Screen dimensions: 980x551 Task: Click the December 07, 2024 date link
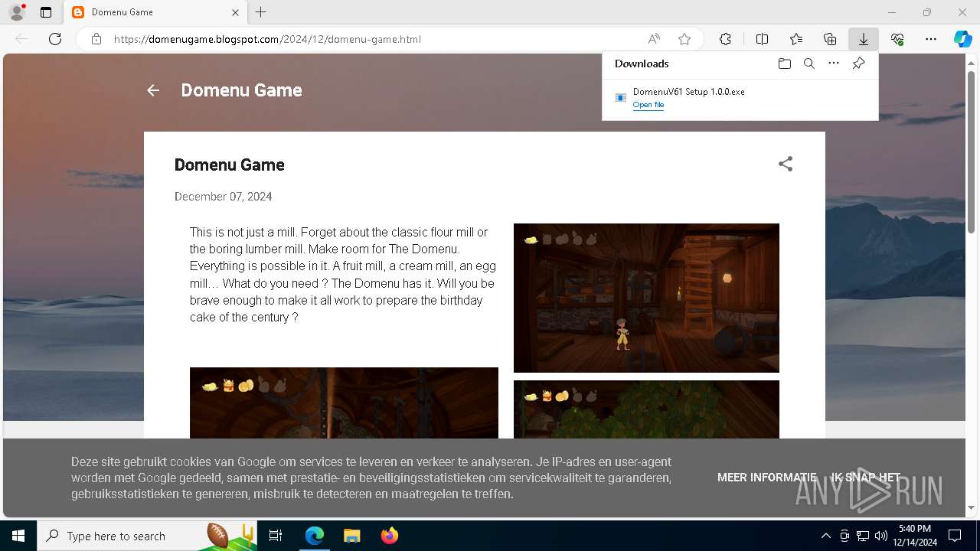[x=223, y=197]
